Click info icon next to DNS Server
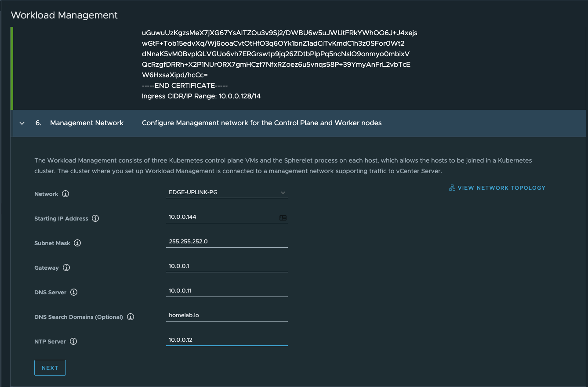 pyautogui.click(x=74, y=292)
